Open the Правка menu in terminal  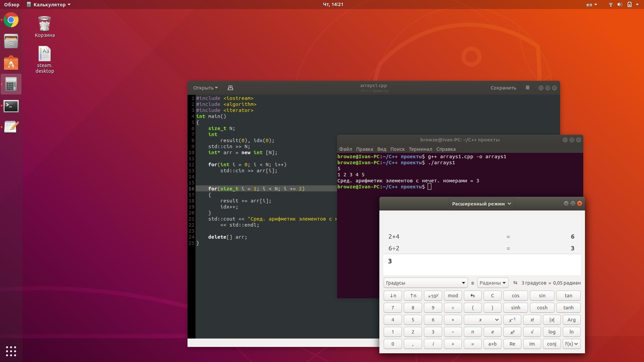[x=364, y=149]
